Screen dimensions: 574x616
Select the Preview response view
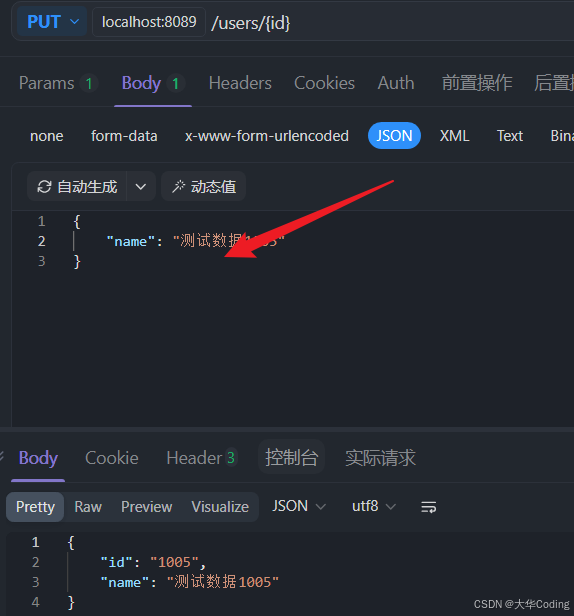click(147, 507)
